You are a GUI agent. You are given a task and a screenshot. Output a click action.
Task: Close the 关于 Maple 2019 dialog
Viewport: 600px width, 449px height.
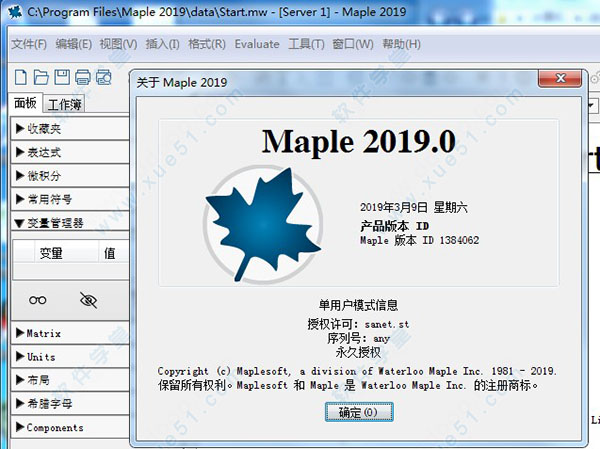coord(560,78)
